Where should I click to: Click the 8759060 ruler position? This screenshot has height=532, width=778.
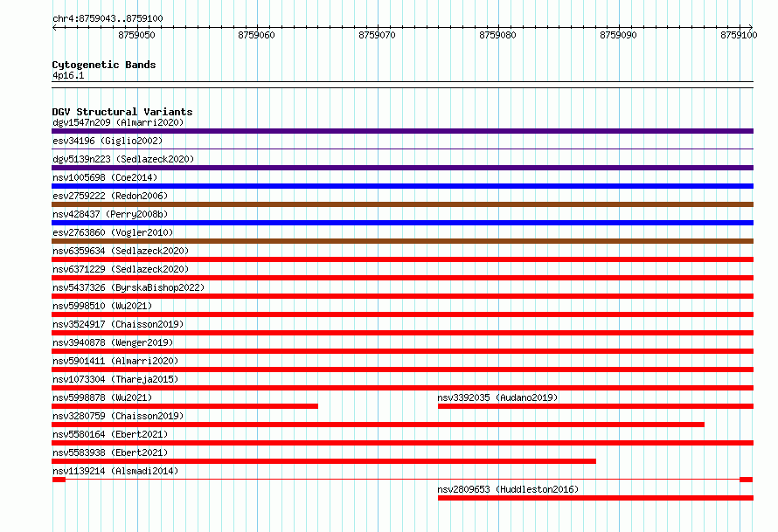[256, 35]
